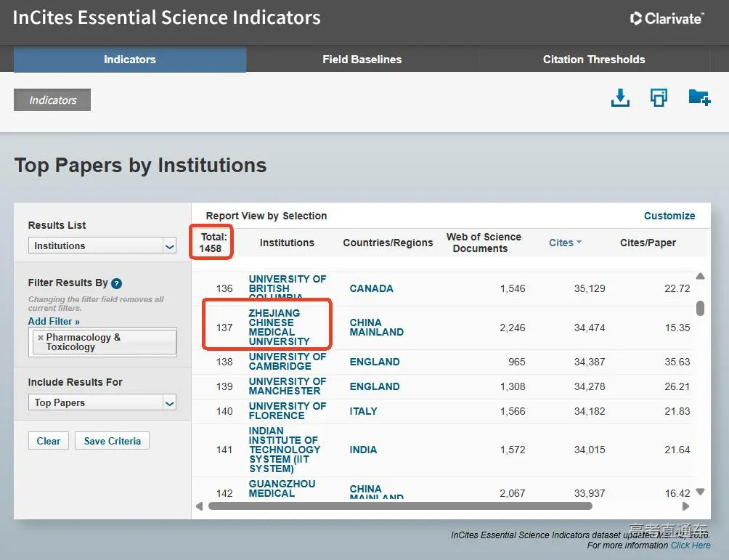Click the help icon beside Filter Results By
The width and height of the screenshot is (729, 560).
point(116,283)
